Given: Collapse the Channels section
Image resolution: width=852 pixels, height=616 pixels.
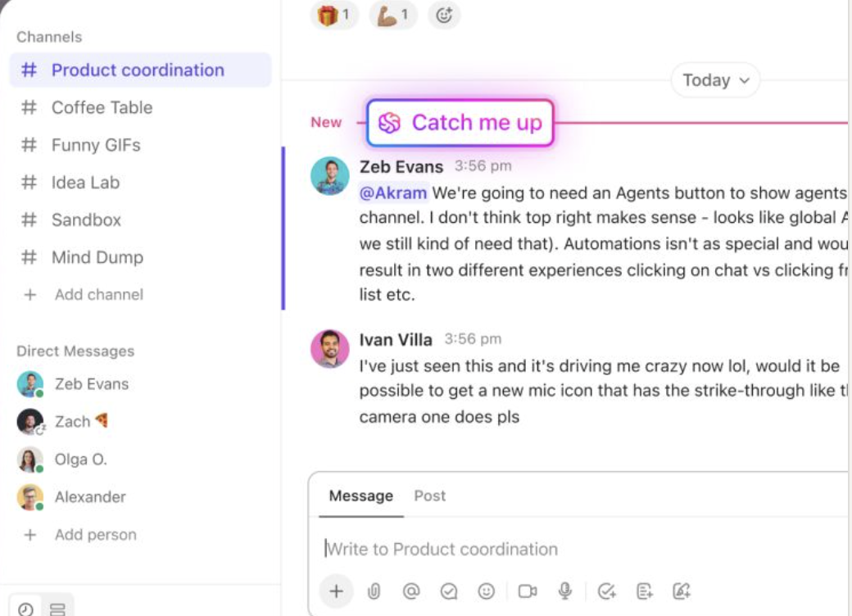Looking at the screenshot, I should click(49, 37).
